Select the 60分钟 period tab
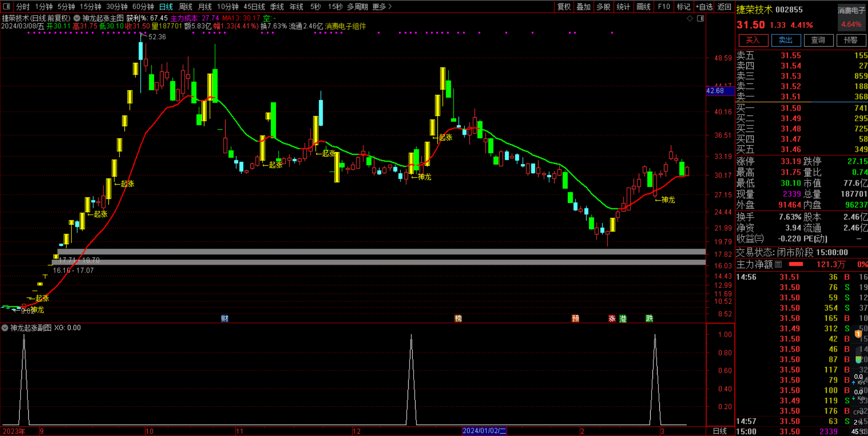This screenshot has width=868, height=436. pyautogui.click(x=143, y=6)
